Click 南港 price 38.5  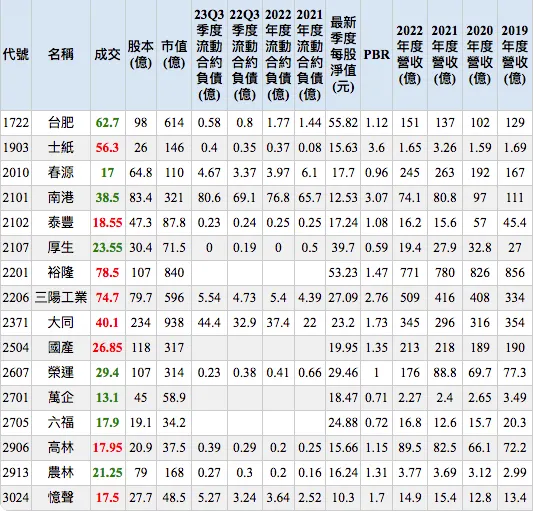click(x=107, y=198)
